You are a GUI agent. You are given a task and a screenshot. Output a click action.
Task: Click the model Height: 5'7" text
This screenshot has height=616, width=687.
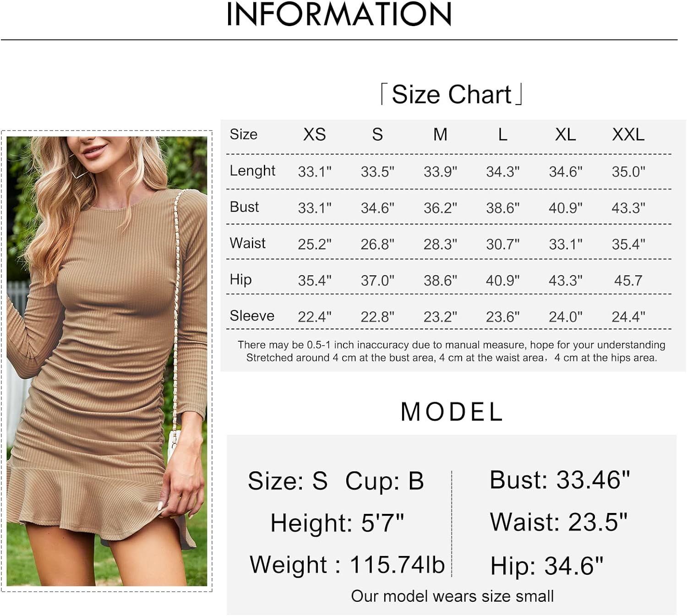pos(338,523)
